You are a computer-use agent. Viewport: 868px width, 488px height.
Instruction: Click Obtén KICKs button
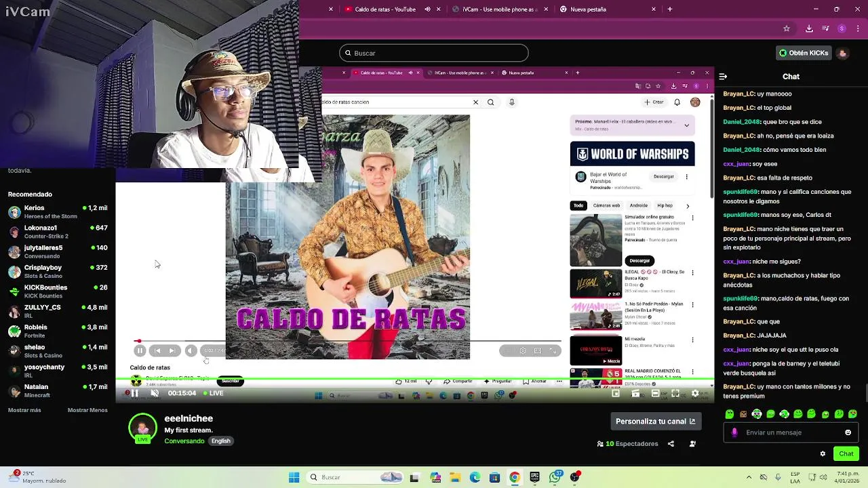[804, 53]
